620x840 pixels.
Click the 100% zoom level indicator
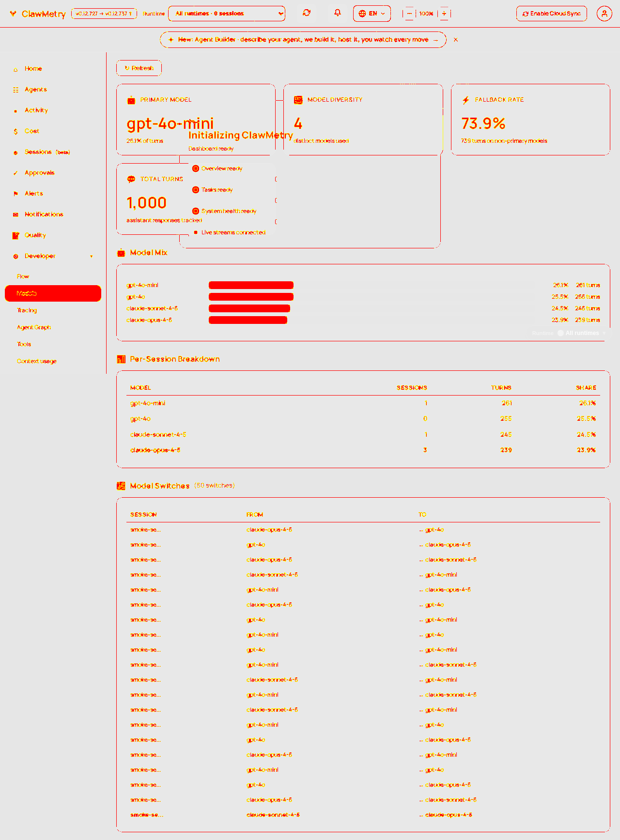(x=426, y=14)
